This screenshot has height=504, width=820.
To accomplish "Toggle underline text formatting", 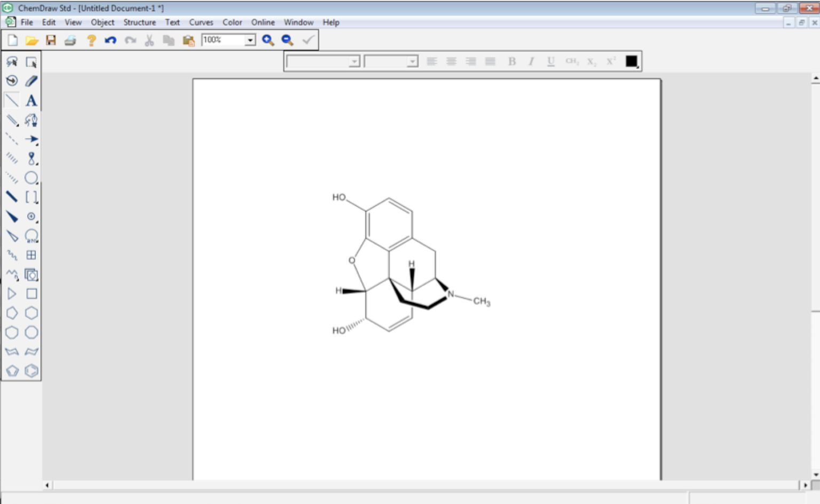I will 550,61.
